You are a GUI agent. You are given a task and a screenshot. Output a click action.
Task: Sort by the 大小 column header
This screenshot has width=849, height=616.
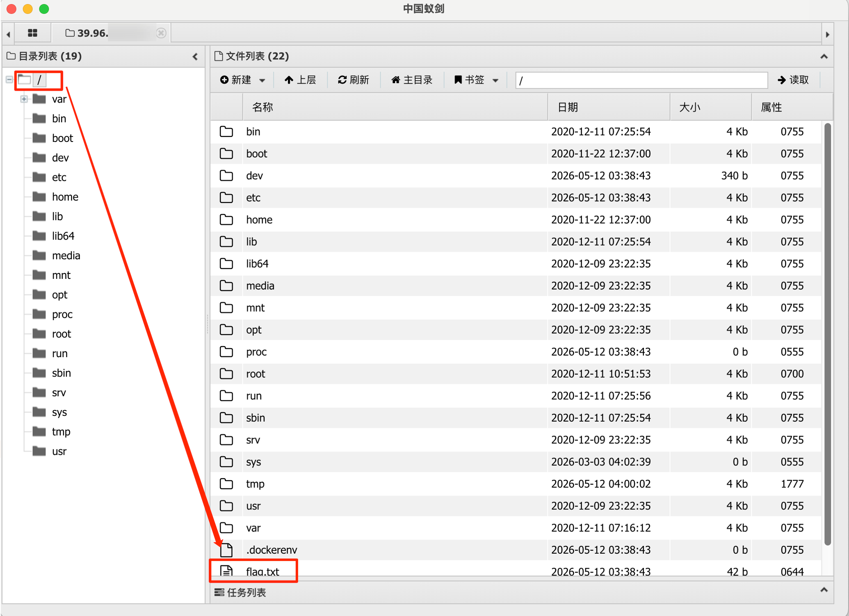pos(711,107)
